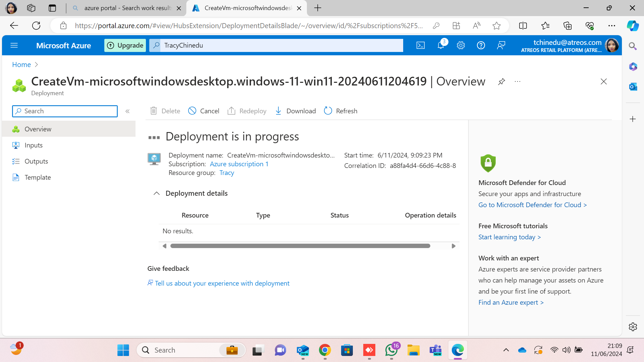
Task: Pin deployment blade to dashboard
Action: click(x=501, y=81)
